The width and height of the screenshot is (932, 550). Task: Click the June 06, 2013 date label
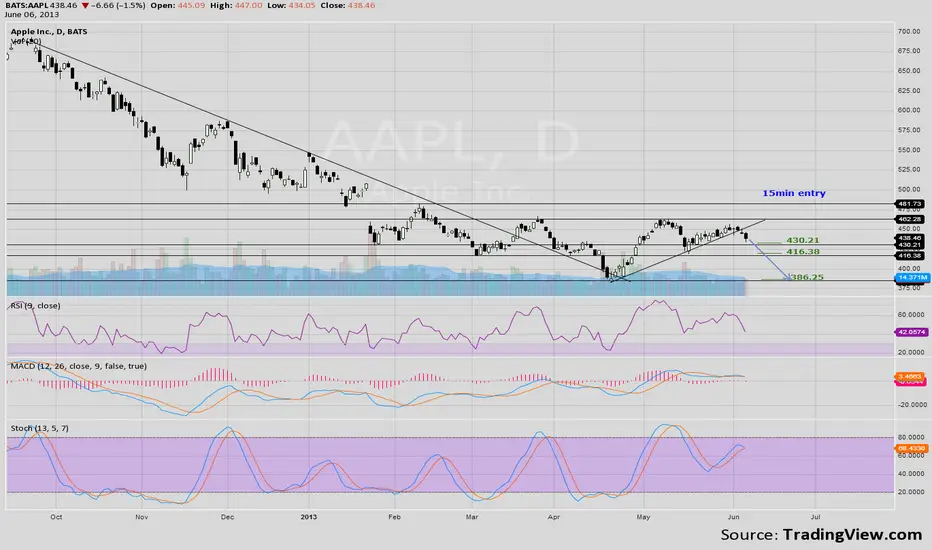click(x=32, y=14)
